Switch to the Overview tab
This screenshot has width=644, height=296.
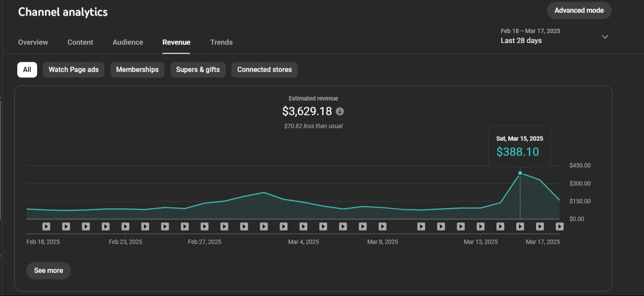click(x=33, y=42)
